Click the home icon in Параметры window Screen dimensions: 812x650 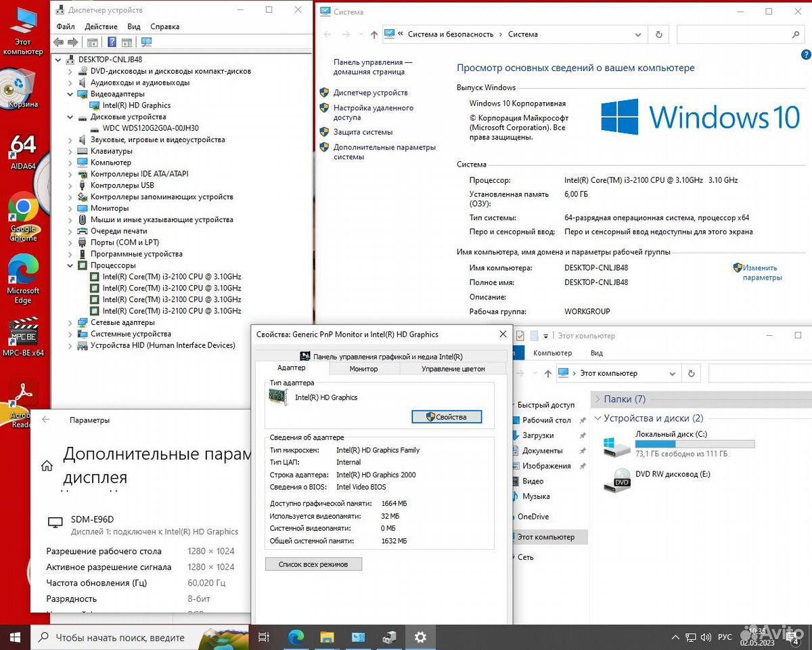[x=47, y=466]
